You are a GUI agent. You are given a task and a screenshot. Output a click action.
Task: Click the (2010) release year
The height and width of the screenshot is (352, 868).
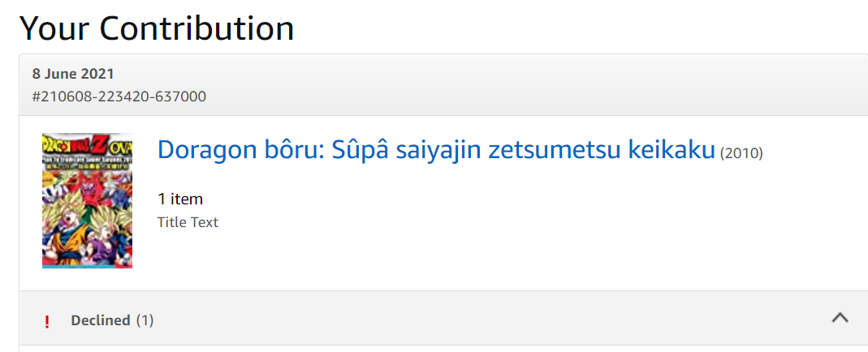tap(741, 152)
